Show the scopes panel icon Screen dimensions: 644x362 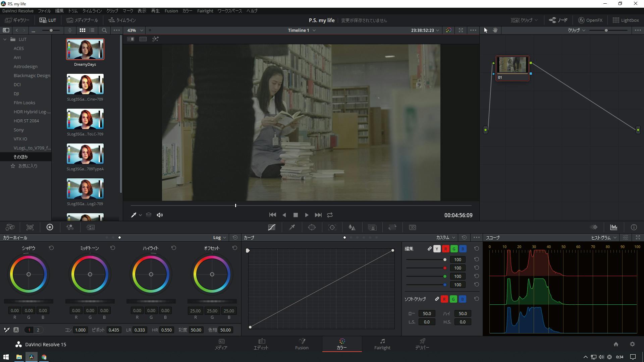tap(614, 227)
